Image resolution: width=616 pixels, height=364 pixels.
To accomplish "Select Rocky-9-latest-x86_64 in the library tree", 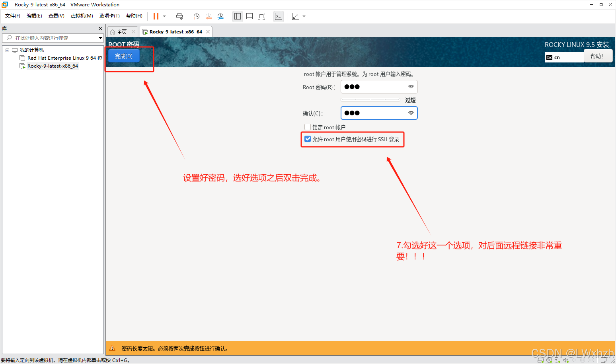I will 53,66.
